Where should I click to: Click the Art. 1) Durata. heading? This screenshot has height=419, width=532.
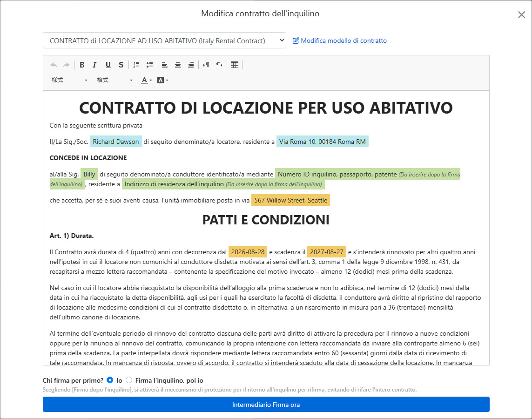click(x=72, y=236)
